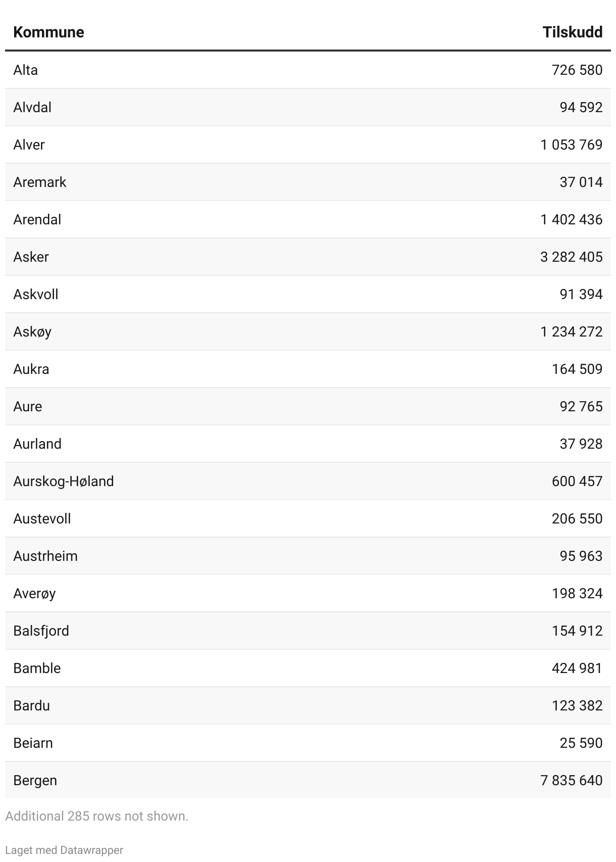Open the 'Laget med Datawrapper' credit
The width and height of the screenshot is (616, 862).
tap(64, 850)
